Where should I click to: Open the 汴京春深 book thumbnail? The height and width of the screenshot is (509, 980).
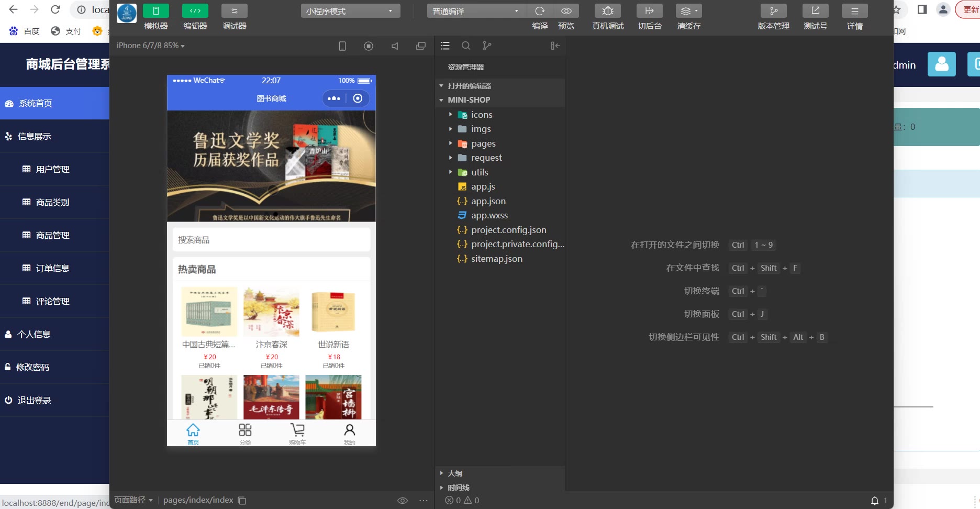click(271, 312)
